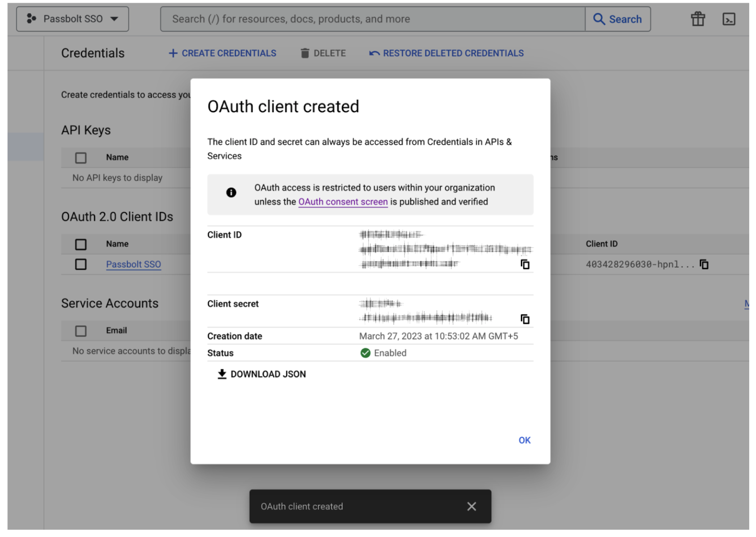The image size is (756, 537).
Task: Click the Name column header under OAuth 2.0 Client IDs
Action: [117, 244]
